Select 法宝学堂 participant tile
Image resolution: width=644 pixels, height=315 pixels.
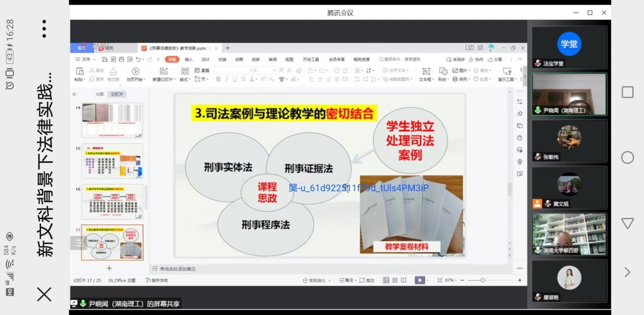click(569, 47)
